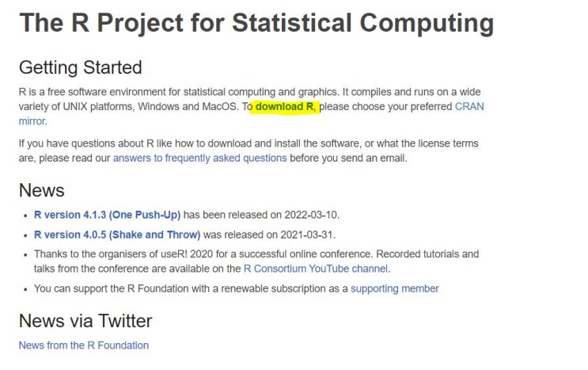Click the News via Twitter heading

pyautogui.click(x=85, y=321)
